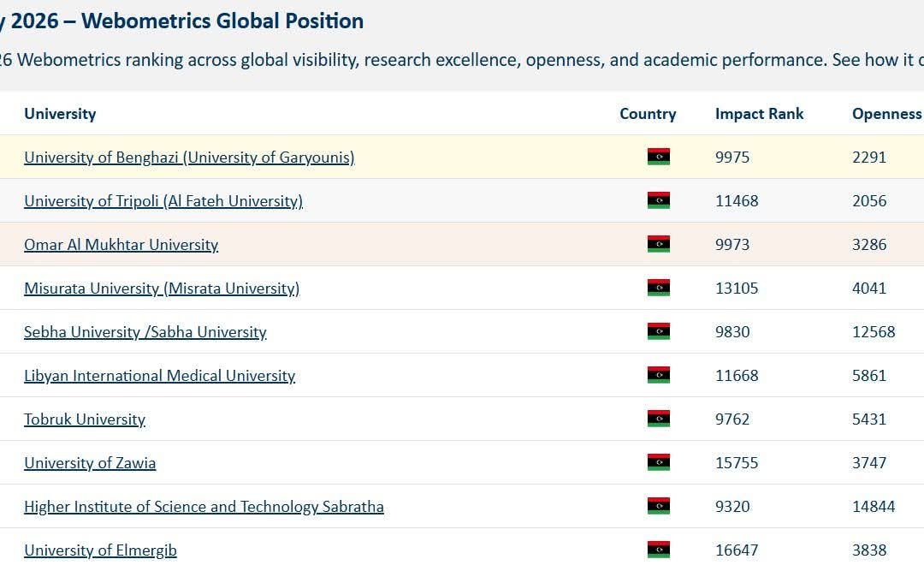Click Libya flag in Libyan International Medical row

pyautogui.click(x=659, y=375)
